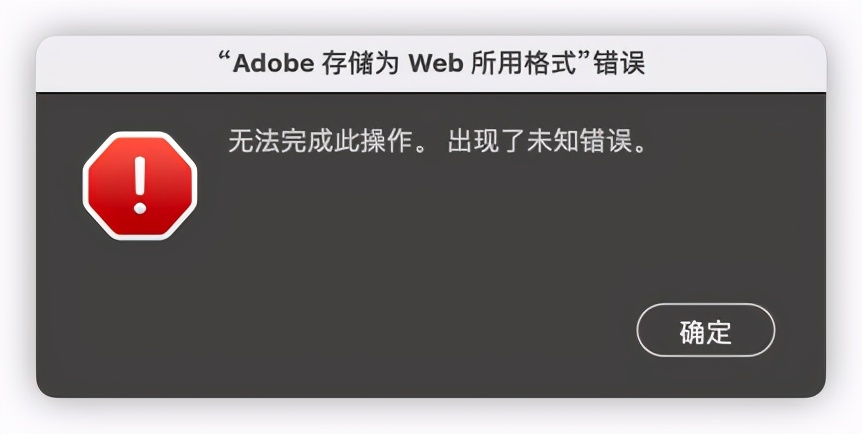Click the opening quotation mark in title
Screen dimensions: 862x434
[x=224, y=58]
